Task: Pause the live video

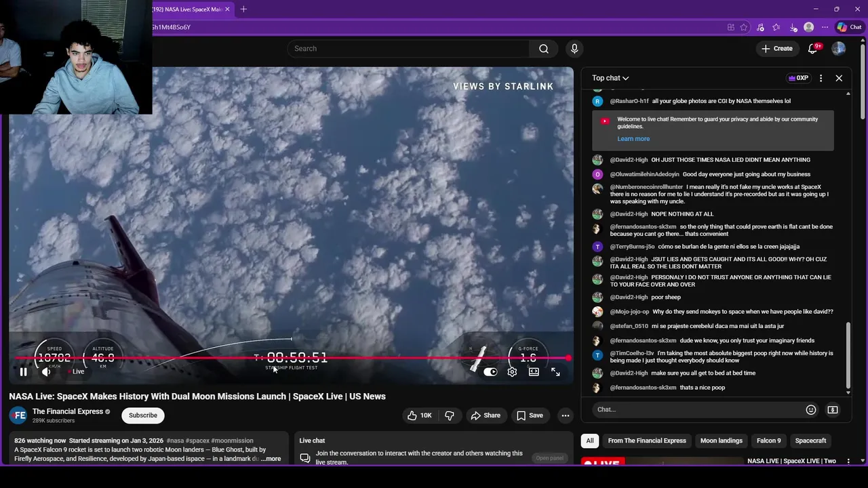Action: [x=23, y=371]
